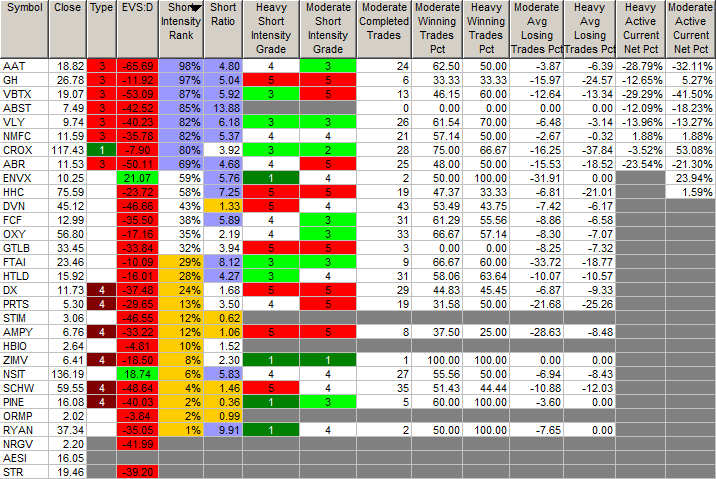Sort by the Close column header

[x=67, y=29]
